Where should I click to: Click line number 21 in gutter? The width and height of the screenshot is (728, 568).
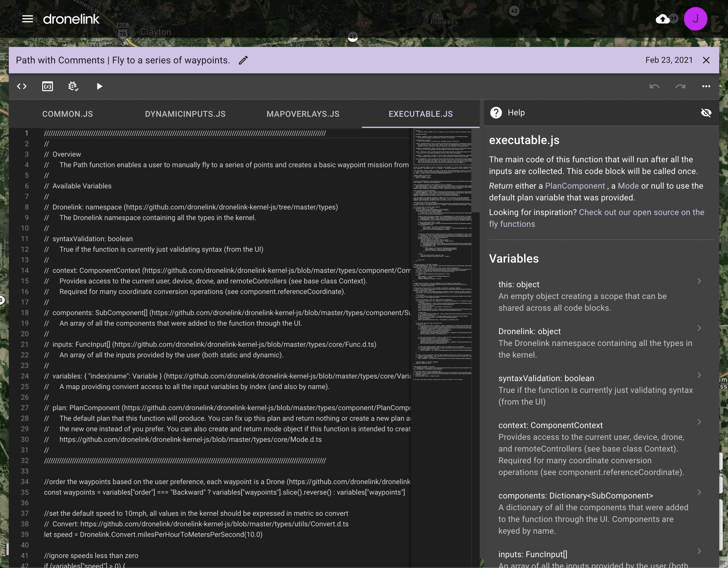[25, 344]
